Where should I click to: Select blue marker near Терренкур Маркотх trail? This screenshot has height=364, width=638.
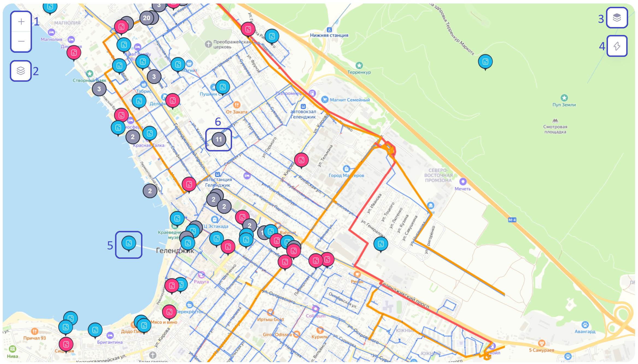point(485,61)
